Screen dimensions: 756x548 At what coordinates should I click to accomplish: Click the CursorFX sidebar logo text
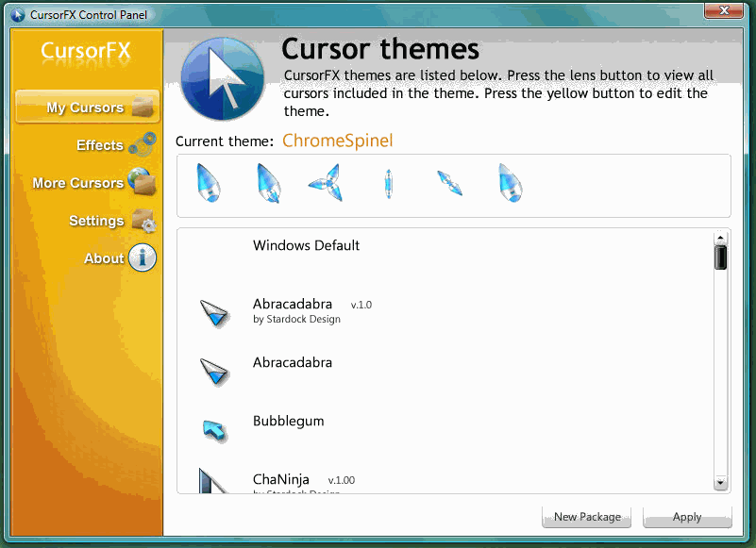86,51
